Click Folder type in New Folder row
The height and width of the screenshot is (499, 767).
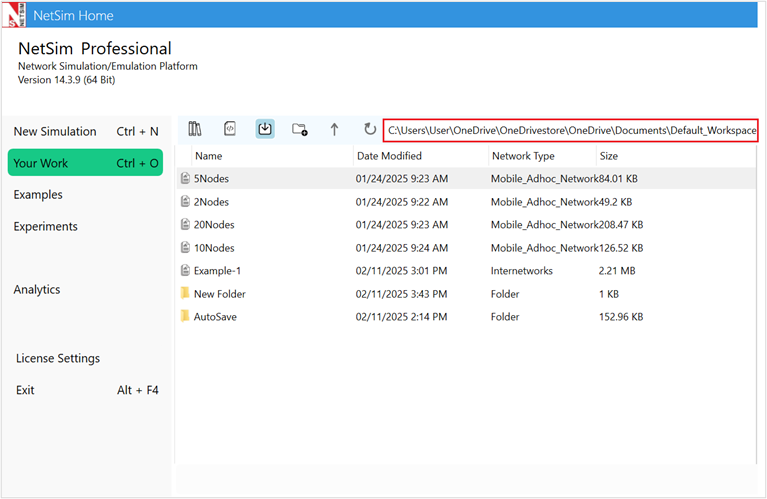pos(505,294)
